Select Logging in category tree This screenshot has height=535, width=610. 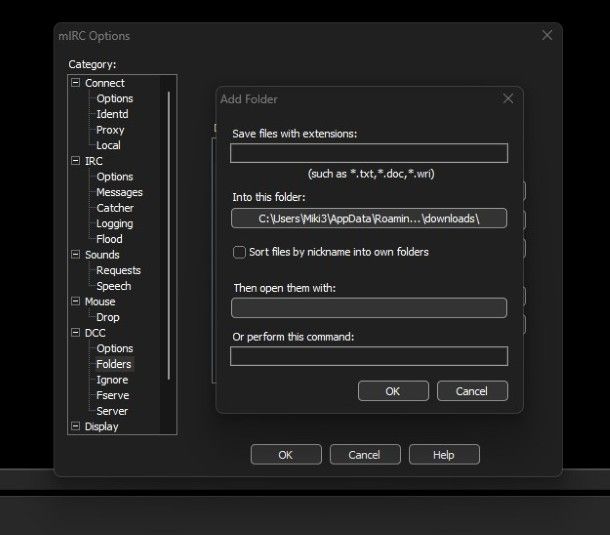coord(115,223)
